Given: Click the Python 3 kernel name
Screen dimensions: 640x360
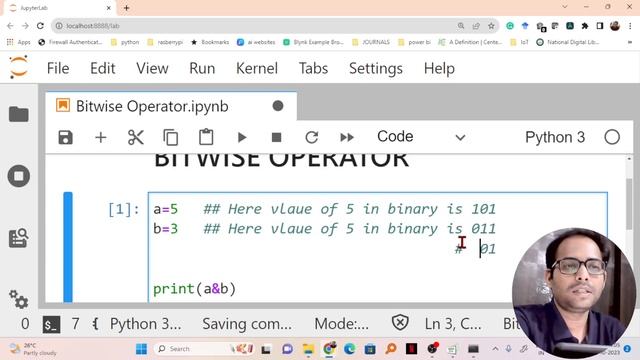Looking at the screenshot, I should click(555, 137).
